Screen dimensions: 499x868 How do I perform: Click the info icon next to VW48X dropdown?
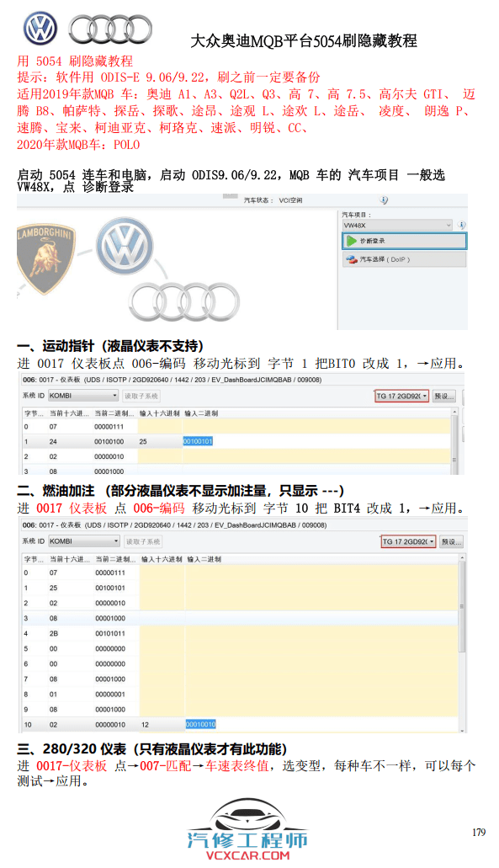(x=461, y=225)
